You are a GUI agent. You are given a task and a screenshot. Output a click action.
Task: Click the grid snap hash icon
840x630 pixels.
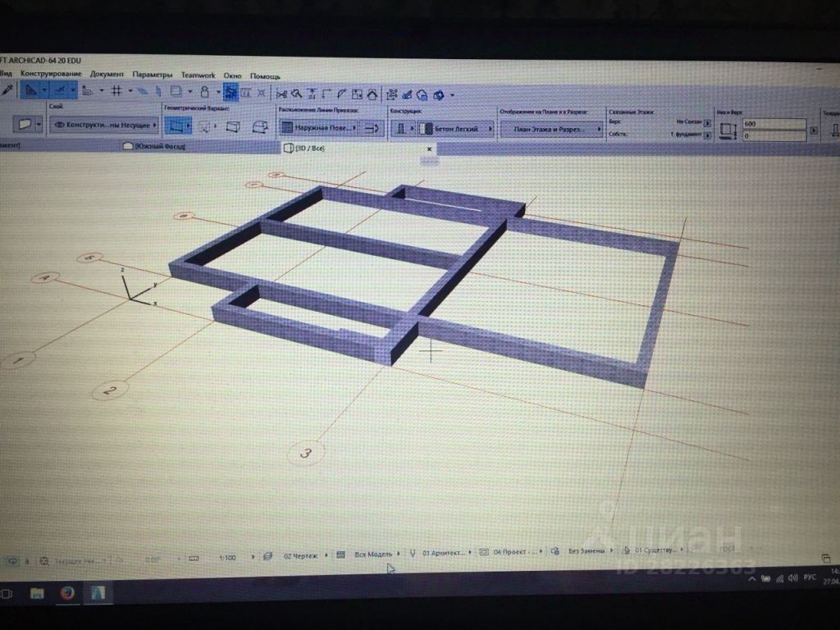point(116,91)
